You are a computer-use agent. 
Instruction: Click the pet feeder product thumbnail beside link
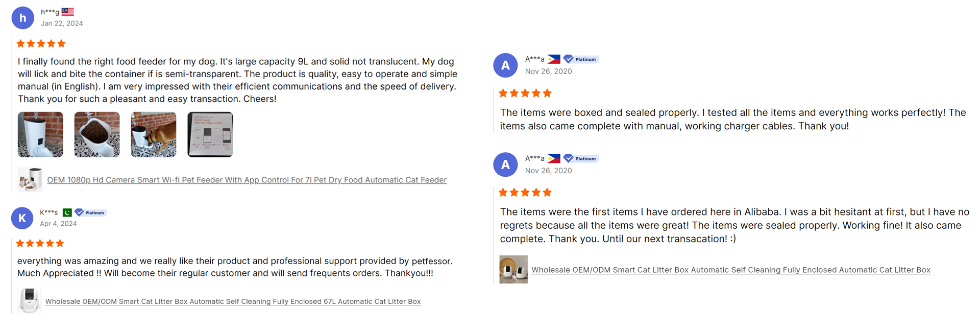click(x=30, y=180)
